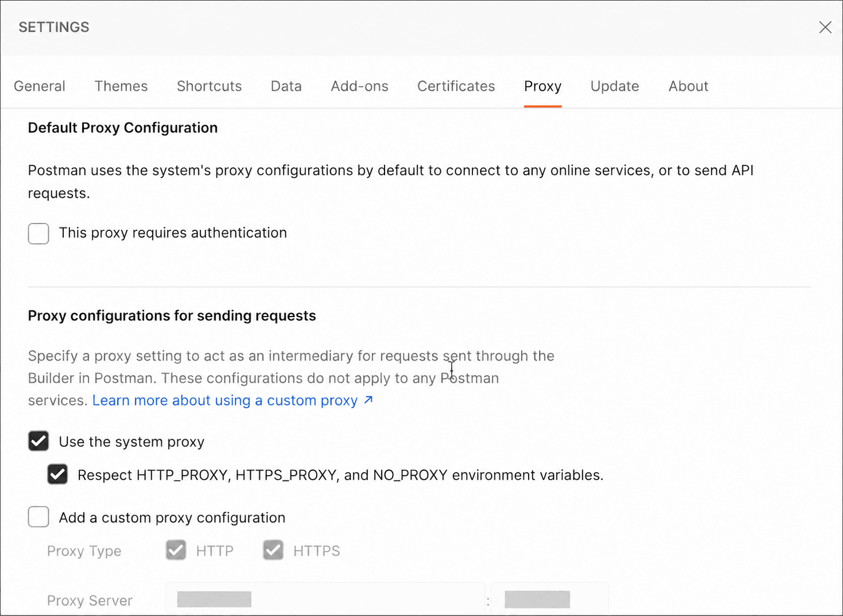
Task: Click the Proxy Server host input field
Action: [325, 599]
